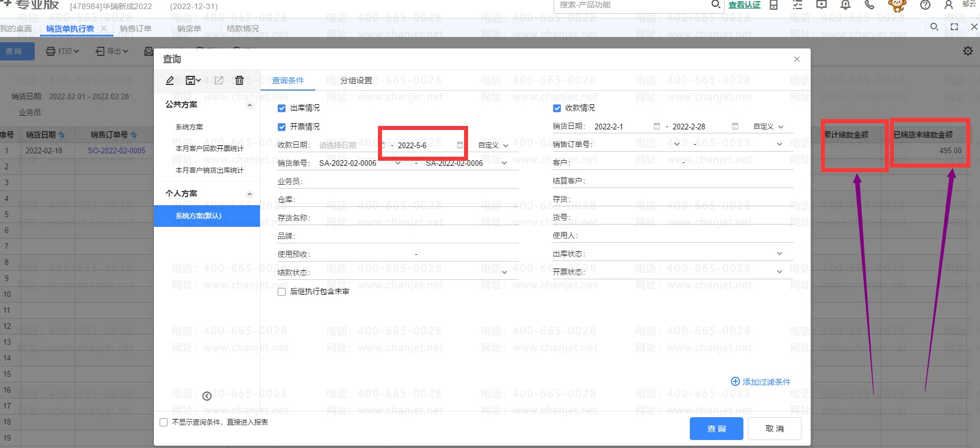980x448 pixels.
Task: Click the collapse sidebar arrow icon
Action: coord(207,396)
